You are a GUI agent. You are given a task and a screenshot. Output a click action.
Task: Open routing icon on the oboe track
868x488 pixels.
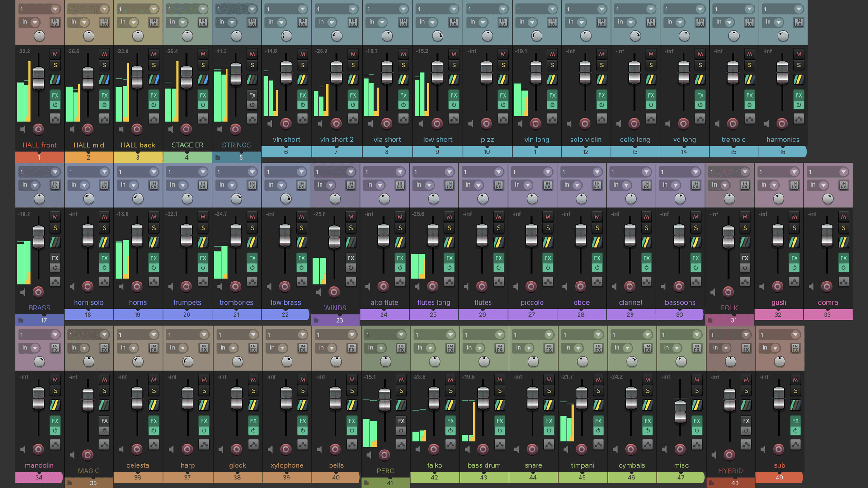[x=597, y=242]
